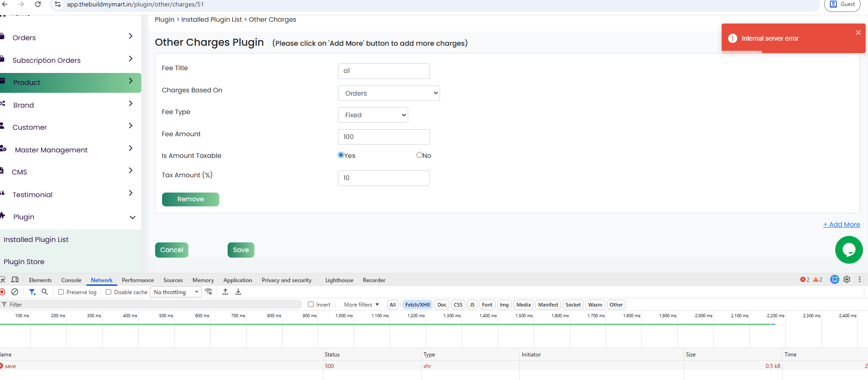
Task: Import HAR file with upload icon
Action: tap(225, 292)
